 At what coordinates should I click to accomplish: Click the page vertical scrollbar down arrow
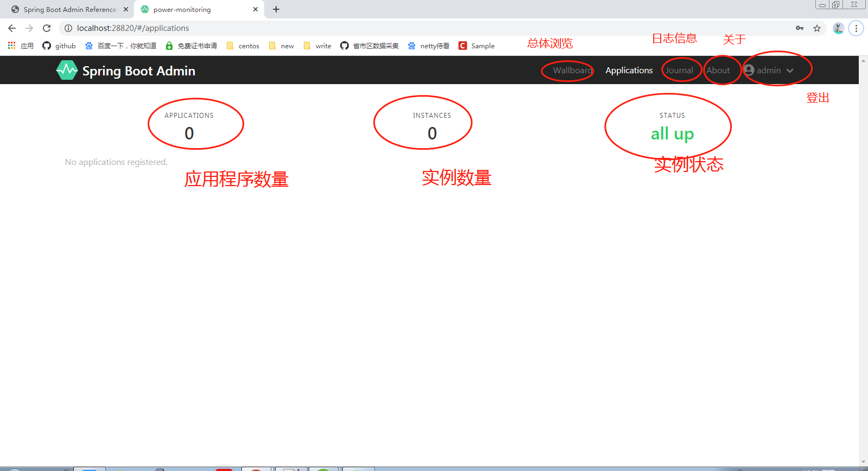coord(863,463)
